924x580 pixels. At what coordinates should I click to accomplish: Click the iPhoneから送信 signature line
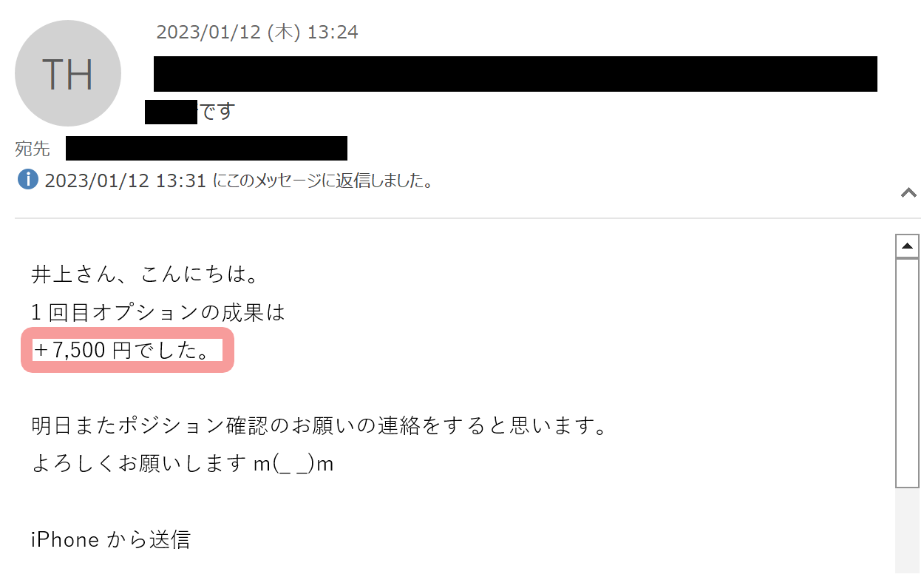pos(111,539)
